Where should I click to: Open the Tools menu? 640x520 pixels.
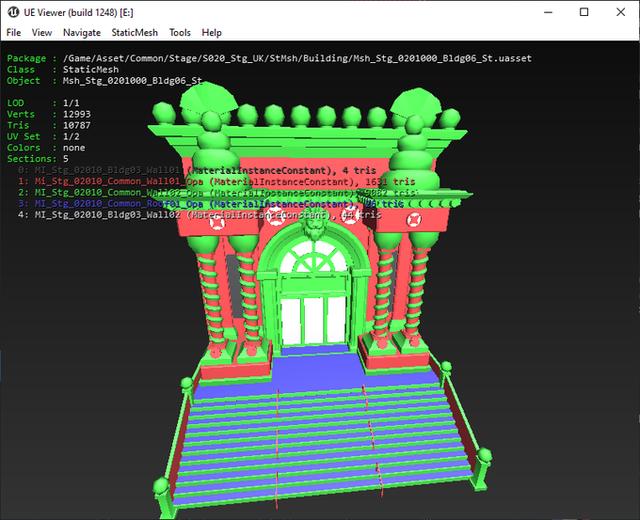[x=180, y=33]
